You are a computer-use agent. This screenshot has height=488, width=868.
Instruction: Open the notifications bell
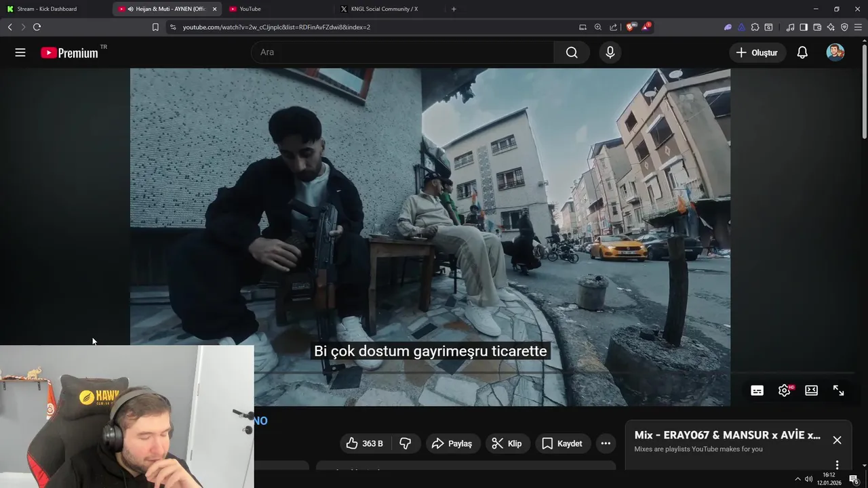tap(802, 52)
